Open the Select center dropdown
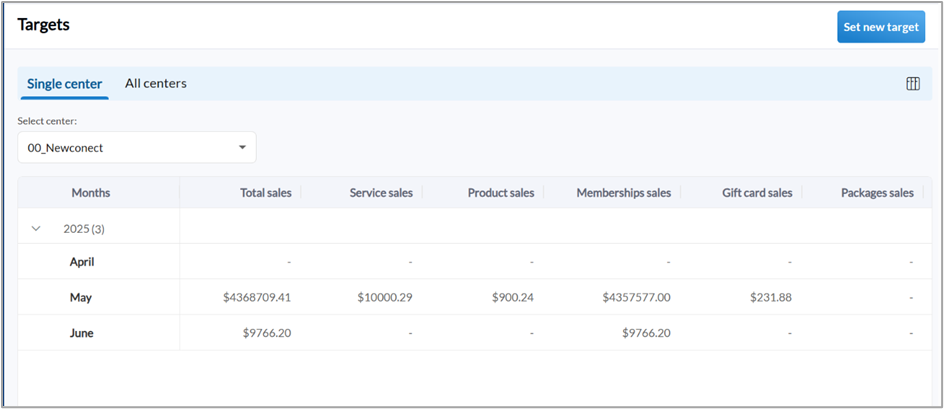Screen dimensions: 944x409 pyautogui.click(x=136, y=148)
